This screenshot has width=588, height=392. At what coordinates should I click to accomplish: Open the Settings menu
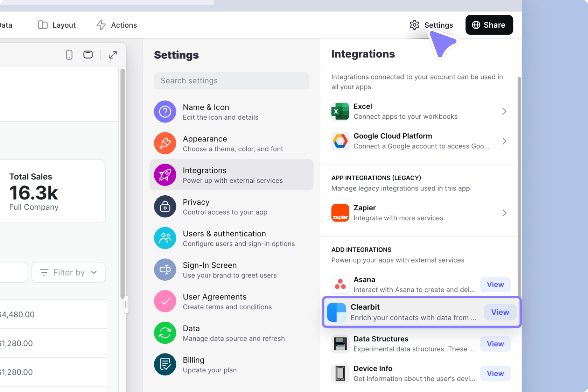[x=431, y=25]
